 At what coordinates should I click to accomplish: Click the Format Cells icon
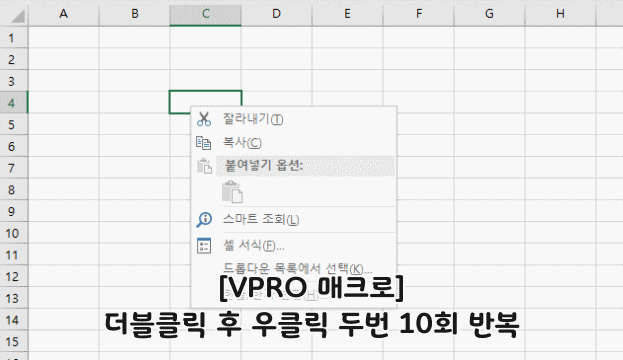click(x=204, y=246)
